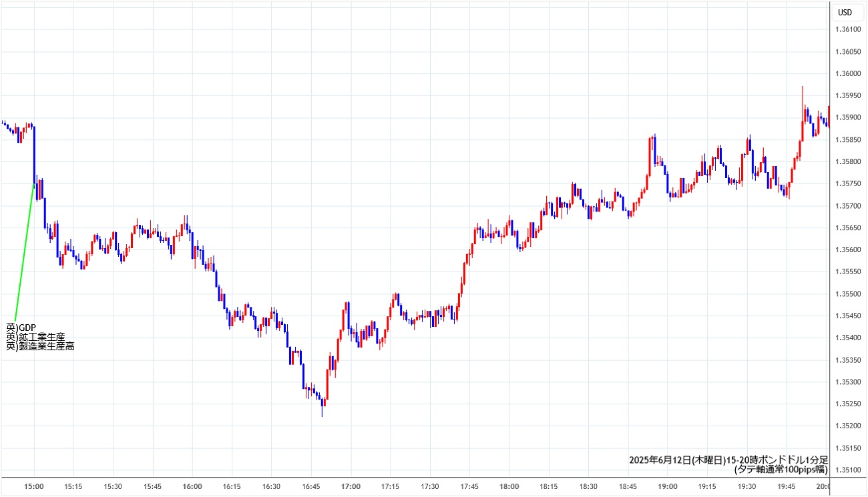The image size is (868, 497).
Task: Click the 1.35450 price axis label
Action: (x=849, y=316)
